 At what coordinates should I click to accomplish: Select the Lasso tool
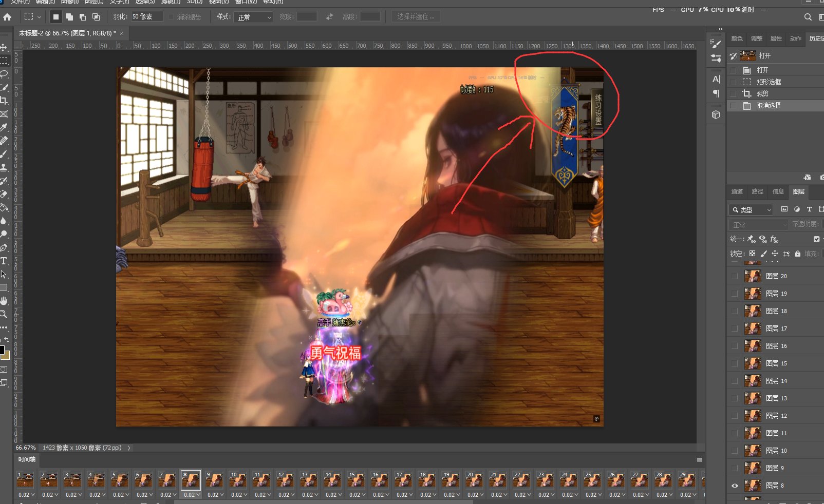pos(4,74)
